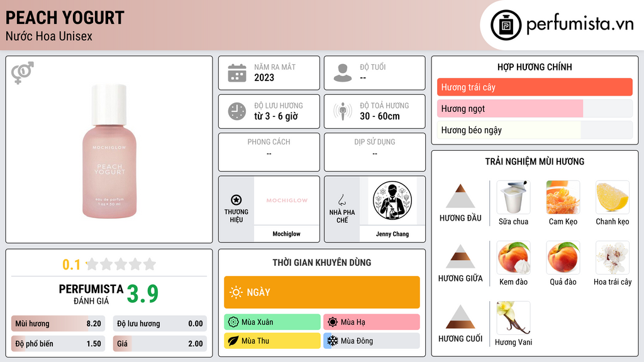Select the Mùa Hạ season bar

point(372,322)
